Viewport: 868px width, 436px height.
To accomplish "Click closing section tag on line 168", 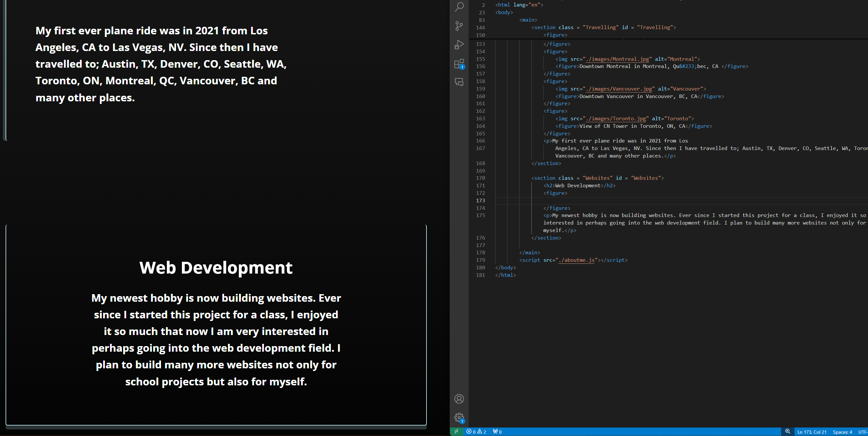I will pyautogui.click(x=546, y=163).
